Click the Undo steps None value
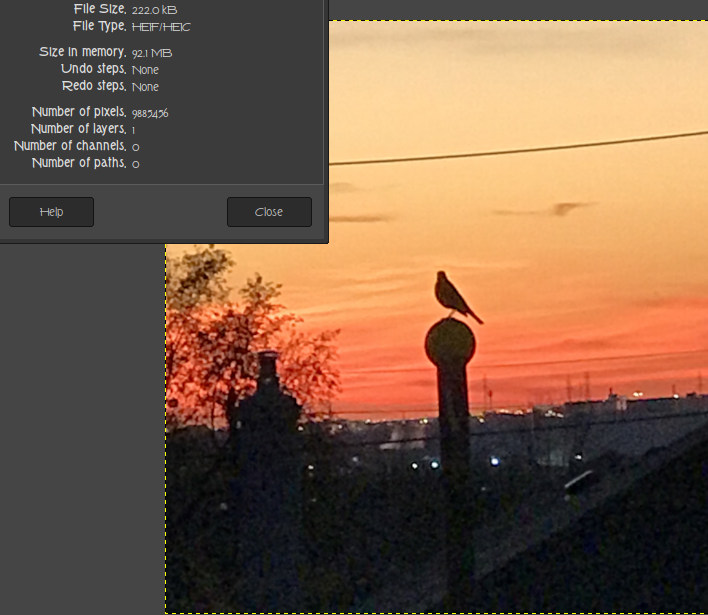Screen dimensions: 708x615 pos(145,70)
